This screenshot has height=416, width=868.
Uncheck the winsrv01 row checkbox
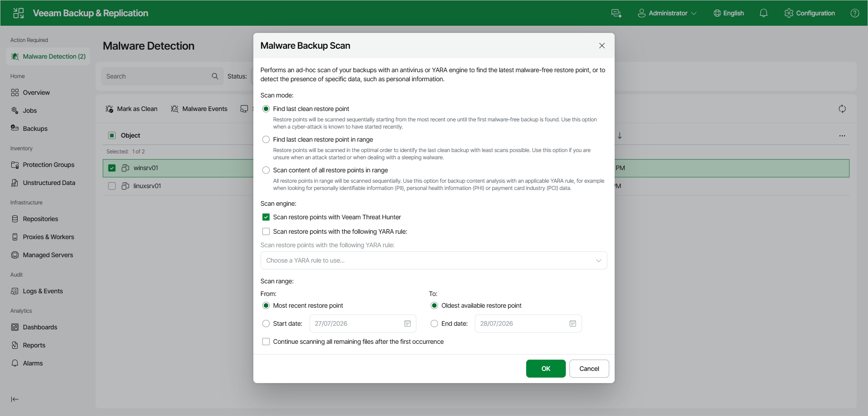[112, 168]
